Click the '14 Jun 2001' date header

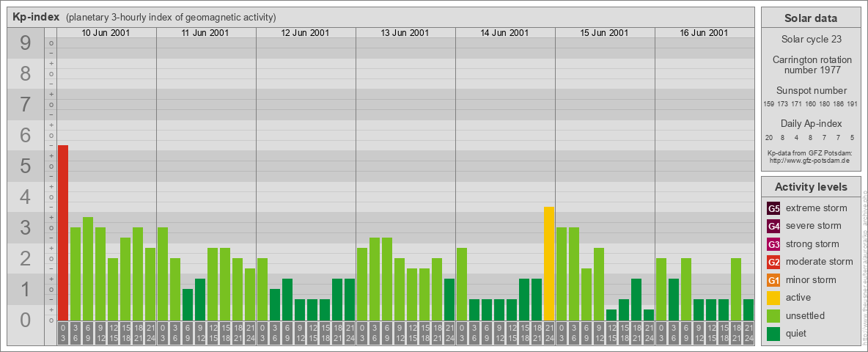pos(504,33)
